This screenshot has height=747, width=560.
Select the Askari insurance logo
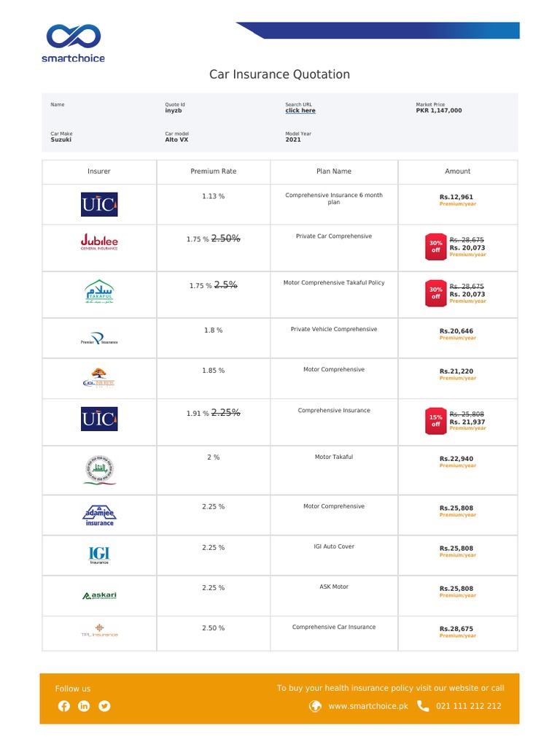(x=99, y=595)
